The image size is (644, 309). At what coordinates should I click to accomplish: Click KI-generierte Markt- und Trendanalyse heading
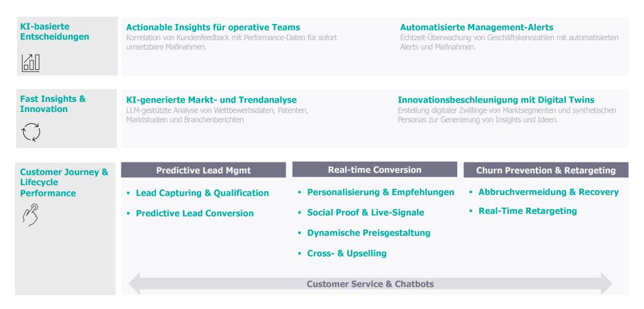[211, 100]
